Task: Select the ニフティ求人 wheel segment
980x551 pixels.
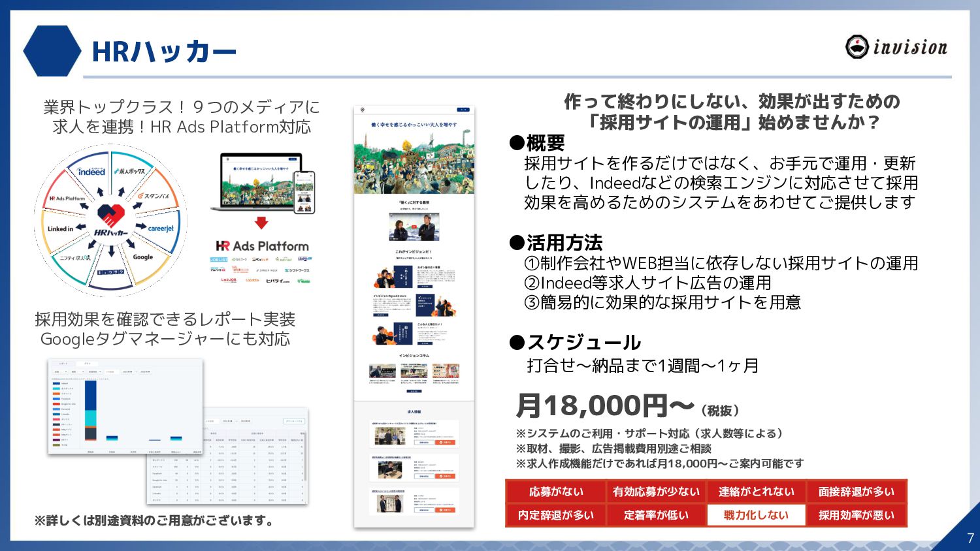Action: point(74,257)
